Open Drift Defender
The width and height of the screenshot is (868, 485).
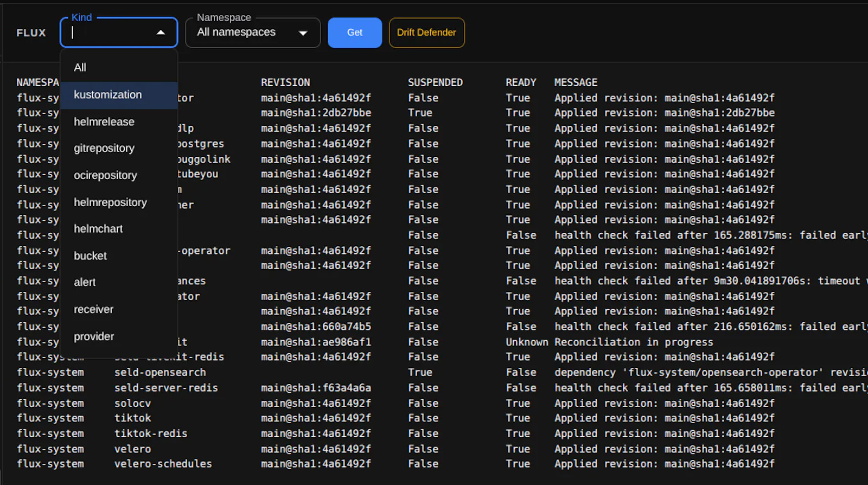426,33
